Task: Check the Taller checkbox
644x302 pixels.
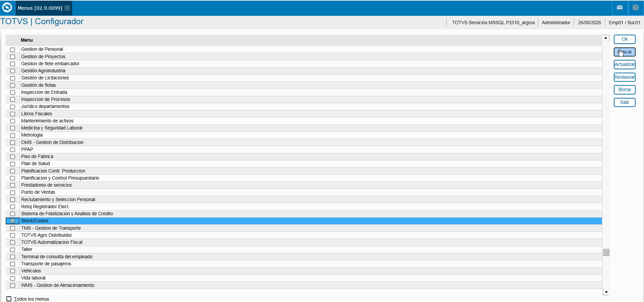Action: pyautogui.click(x=12, y=250)
